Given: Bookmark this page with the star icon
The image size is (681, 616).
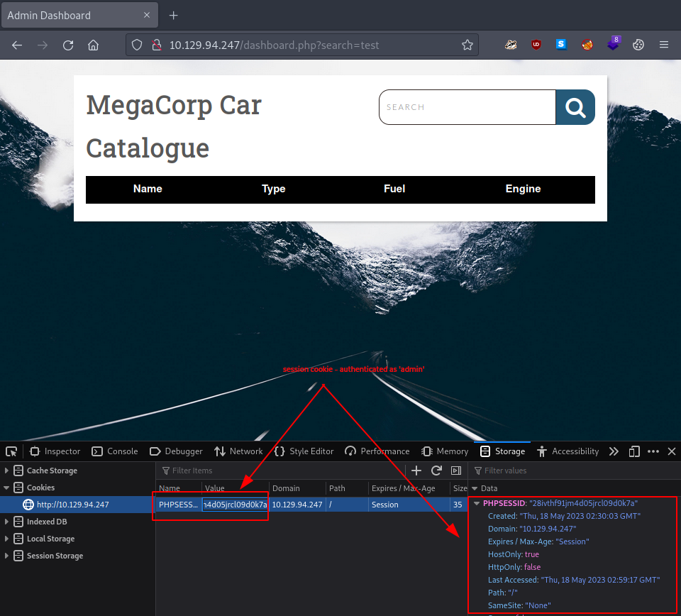Looking at the screenshot, I should coord(467,45).
